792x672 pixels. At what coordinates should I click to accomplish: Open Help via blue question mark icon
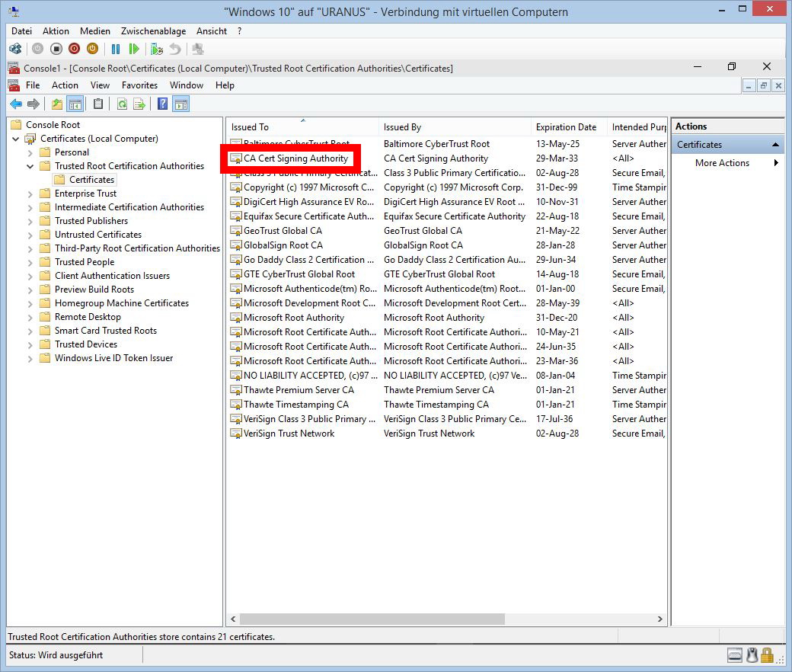(162, 104)
